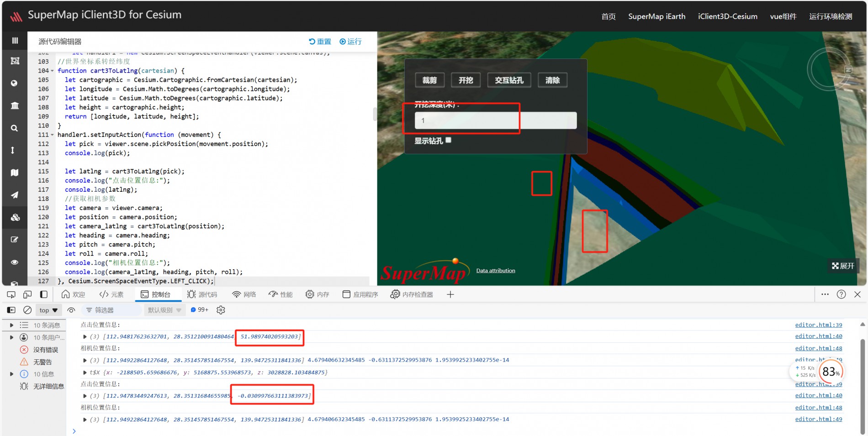Open the pencil edit icon in sidebar
Viewport: 868px width, 436px height.
tap(15, 240)
